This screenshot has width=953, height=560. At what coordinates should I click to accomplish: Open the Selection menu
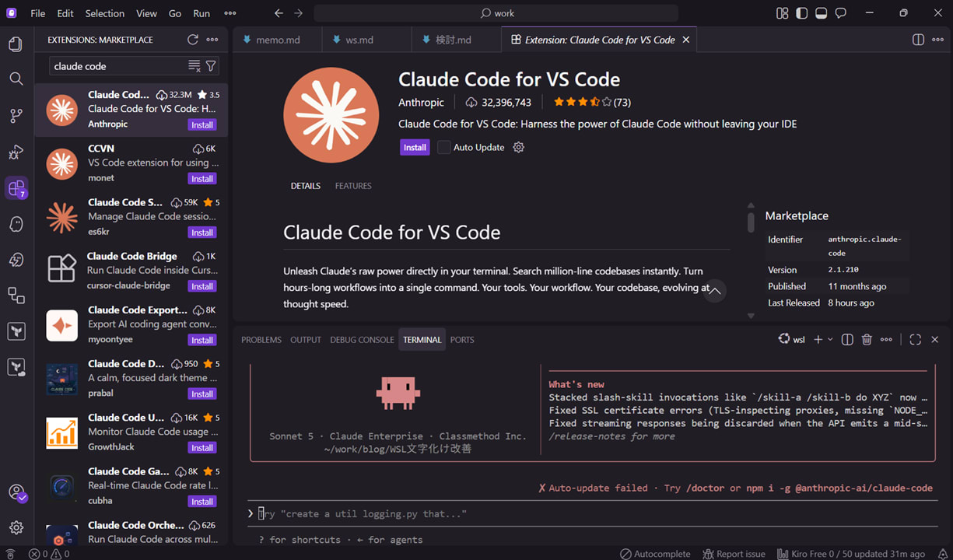click(x=105, y=13)
